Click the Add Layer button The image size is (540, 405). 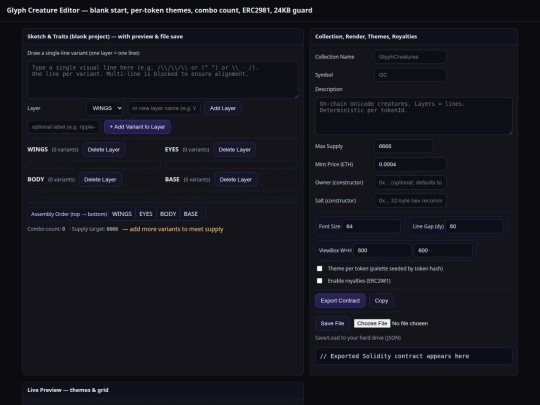(222, 108)
